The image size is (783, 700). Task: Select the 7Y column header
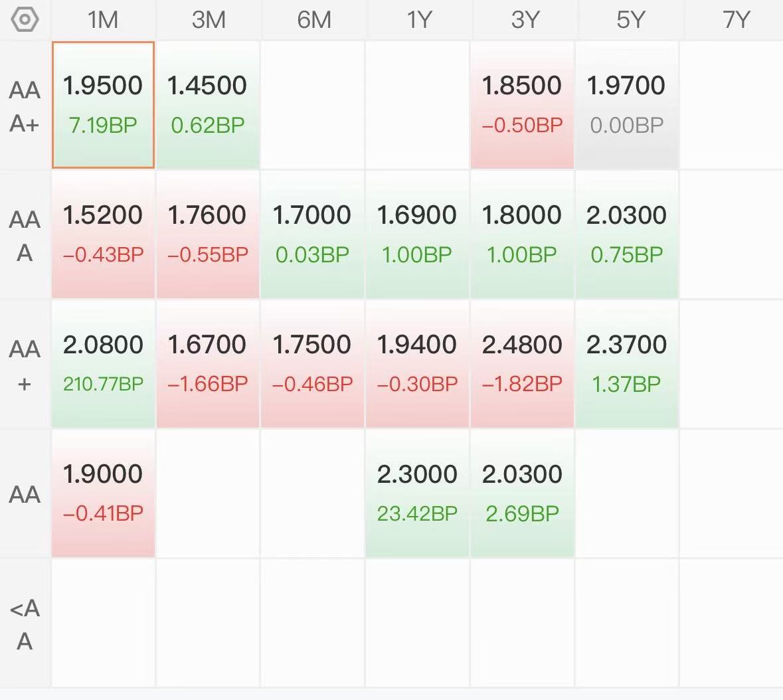(x=736, y=20)
